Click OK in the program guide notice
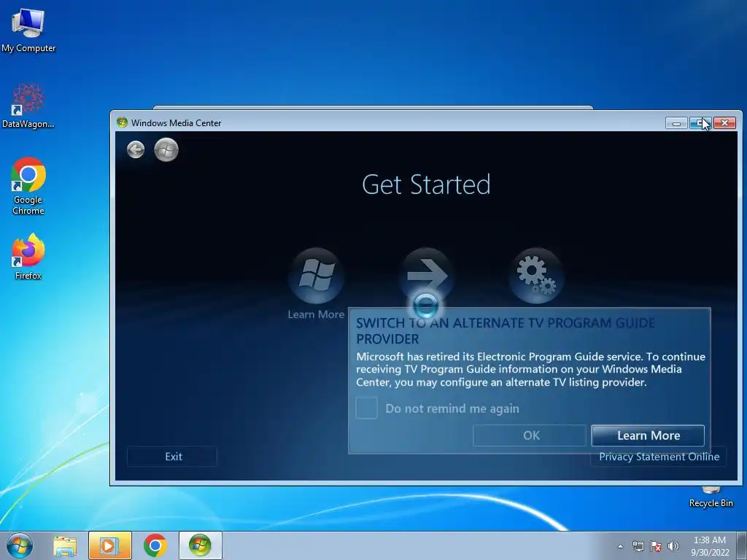747x560 pixels. point(530,435)
